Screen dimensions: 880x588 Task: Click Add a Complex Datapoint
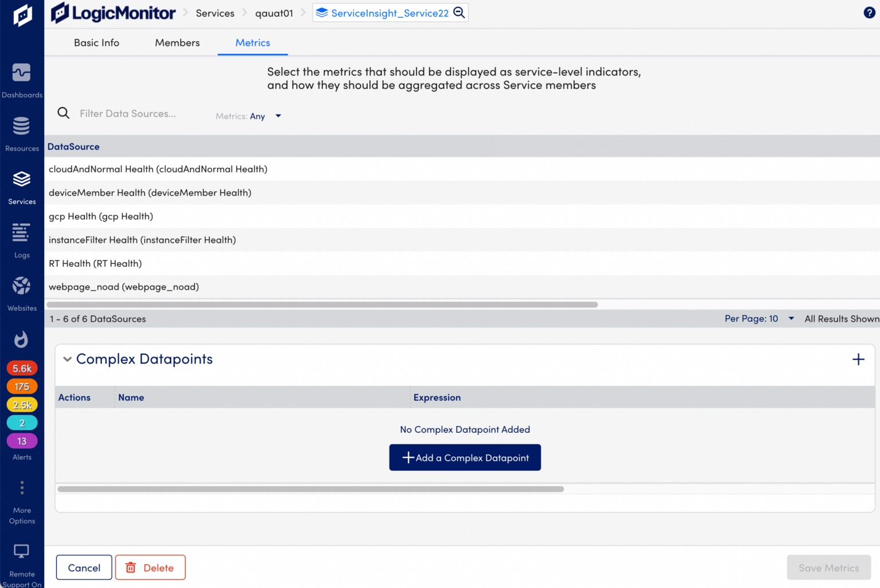465,457
